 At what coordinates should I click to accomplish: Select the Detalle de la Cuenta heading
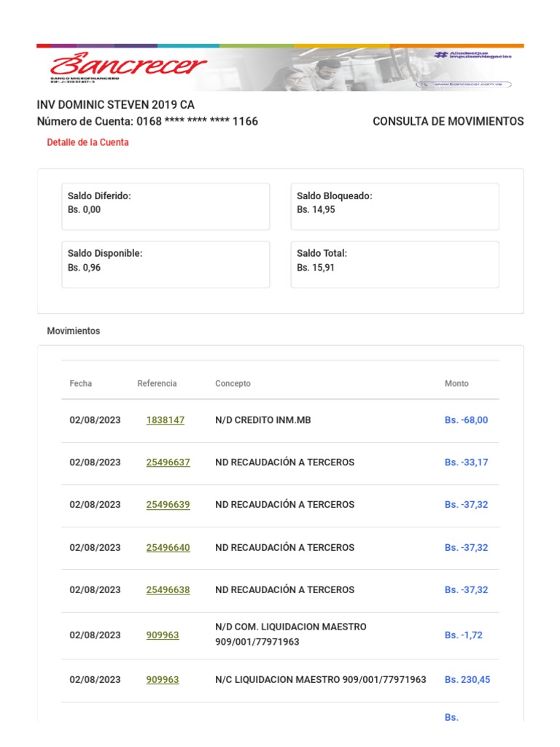point(87,142)
